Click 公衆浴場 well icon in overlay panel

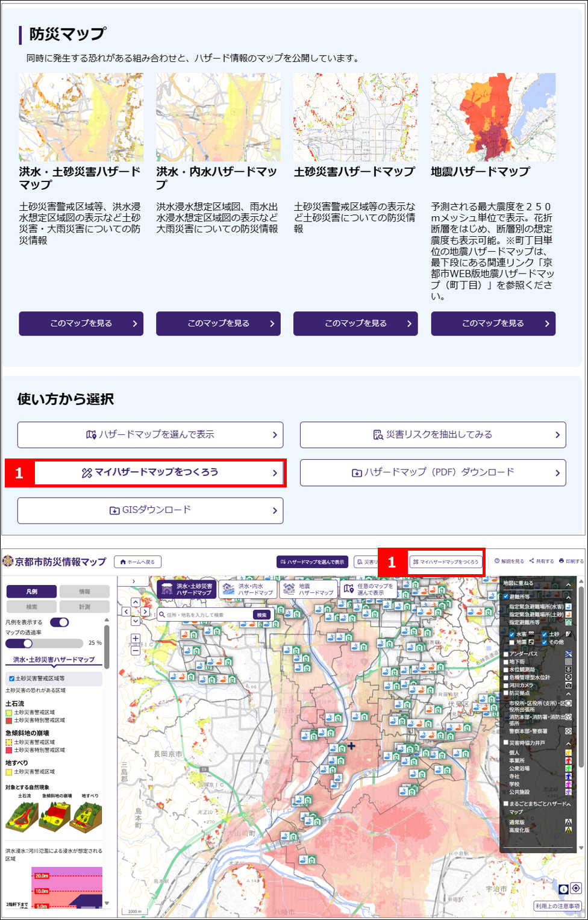[568, 768]
